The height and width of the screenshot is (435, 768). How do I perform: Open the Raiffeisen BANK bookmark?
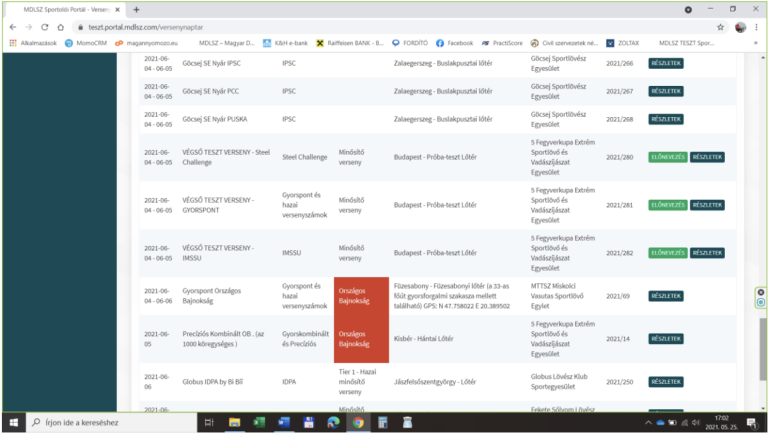(352, 43)
